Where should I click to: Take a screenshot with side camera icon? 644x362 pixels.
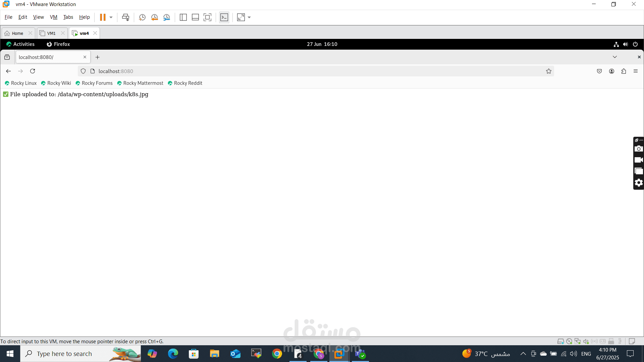[x=639, y=148]
